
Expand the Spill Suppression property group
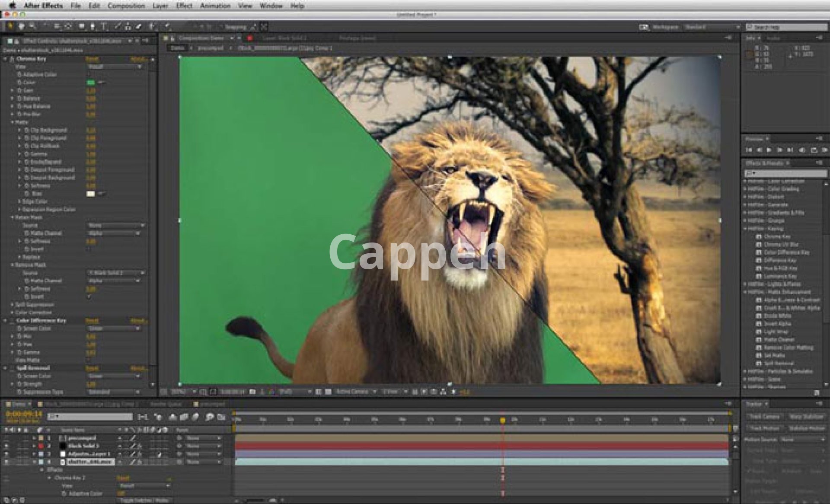coord(12,305)
